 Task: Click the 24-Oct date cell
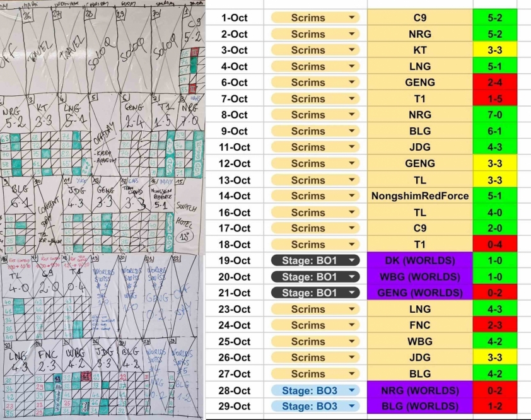click(x=235, y=325)
